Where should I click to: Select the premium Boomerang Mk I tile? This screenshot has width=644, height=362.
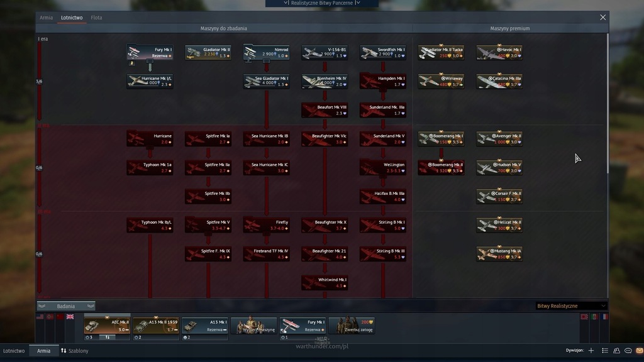441,139
